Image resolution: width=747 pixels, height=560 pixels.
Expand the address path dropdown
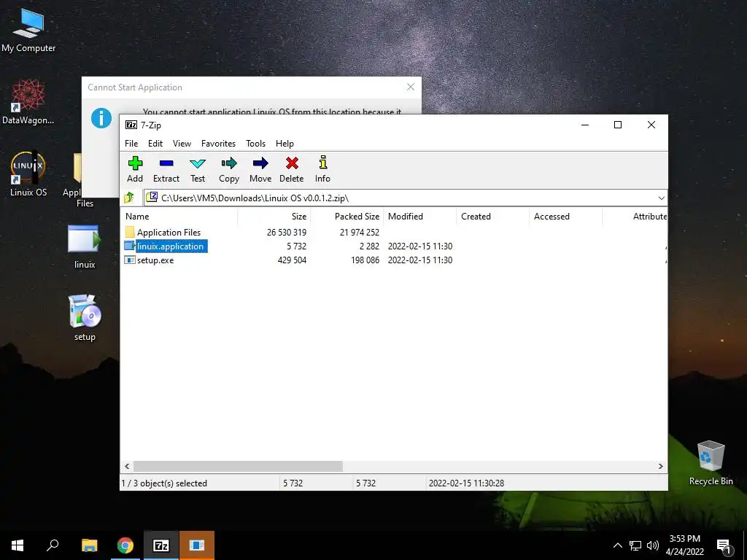click(x=661, y=198)
